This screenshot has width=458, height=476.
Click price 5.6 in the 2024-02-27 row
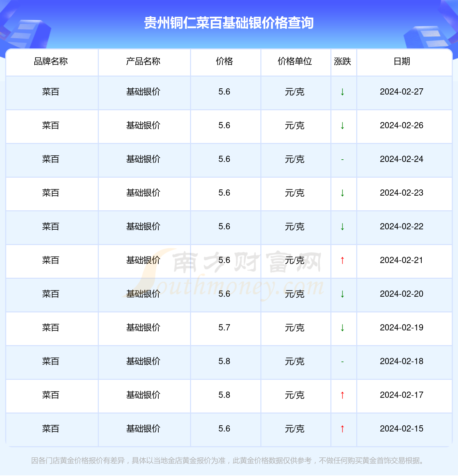click(x=224, y=92)
